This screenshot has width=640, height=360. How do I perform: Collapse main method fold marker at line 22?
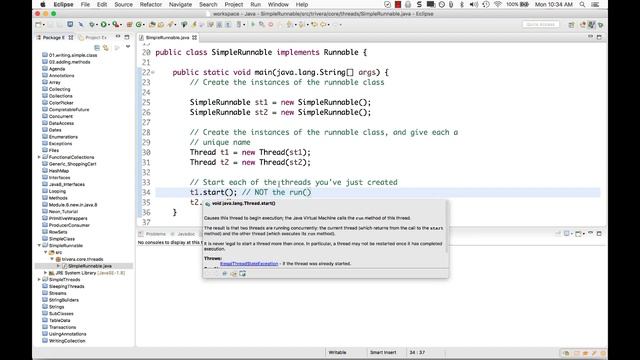pyautogui.click(x=153, y=72)
